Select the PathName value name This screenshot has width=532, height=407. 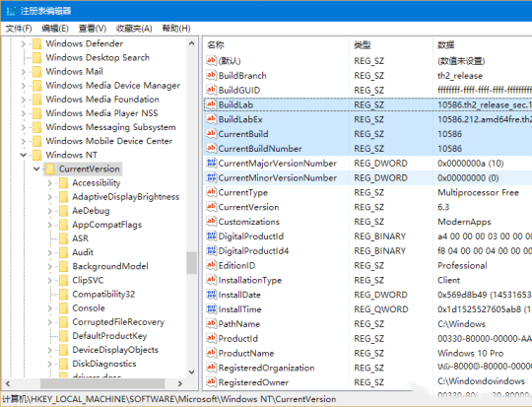pos(238,324)
